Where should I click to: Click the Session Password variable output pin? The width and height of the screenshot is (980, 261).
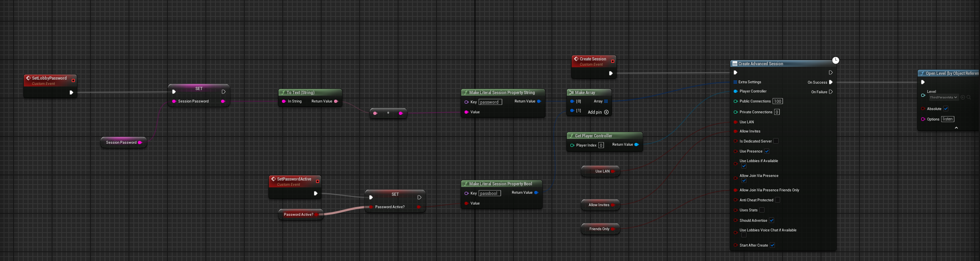pyautogui.click(x=140, y=143)
